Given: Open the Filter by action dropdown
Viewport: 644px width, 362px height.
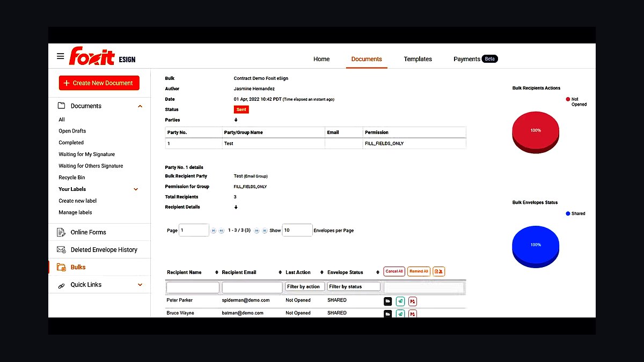Looking at the screenshot, I should point(305,287).
